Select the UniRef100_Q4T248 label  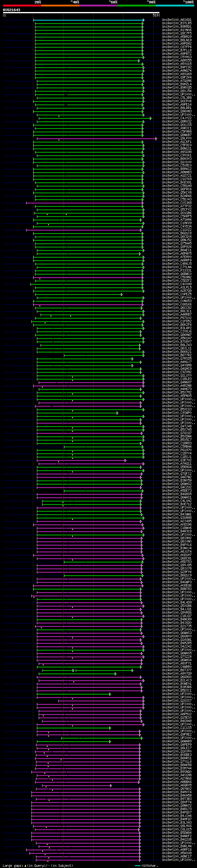(176, 426)
